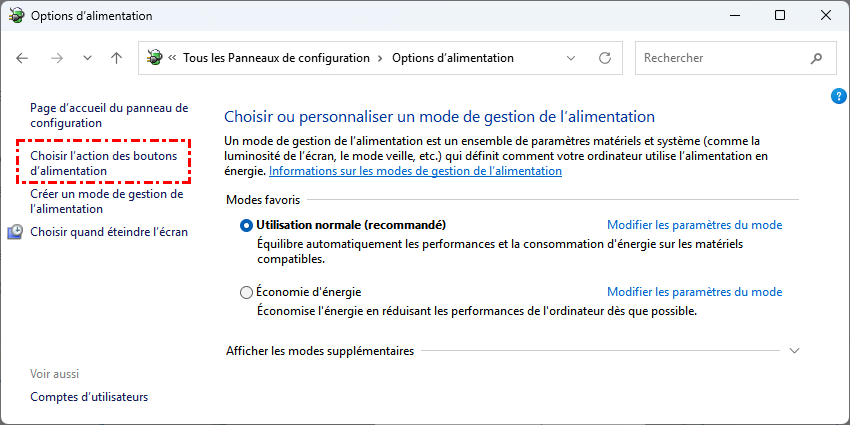The image size is (850, 425).
Task: Open address bar history dropdown
Action: (573, 58)
